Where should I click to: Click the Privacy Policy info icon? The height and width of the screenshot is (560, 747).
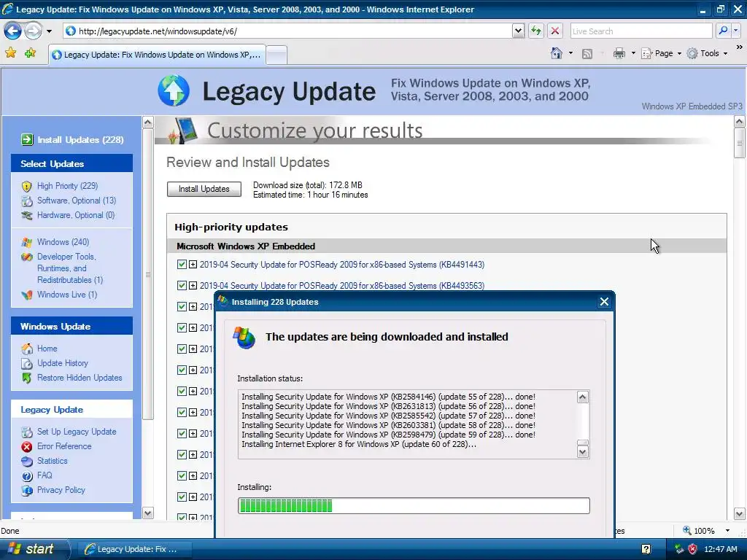(x=27, y=491)
